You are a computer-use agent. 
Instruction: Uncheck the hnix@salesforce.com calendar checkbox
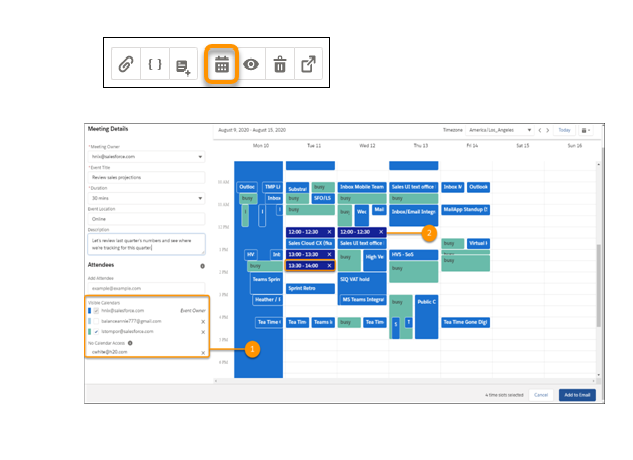tap(96, 311)
